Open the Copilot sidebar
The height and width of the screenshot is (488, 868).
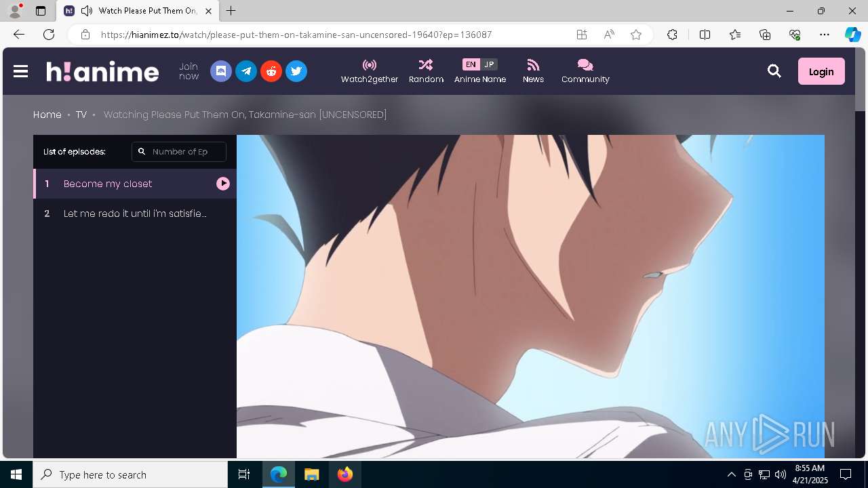point(853,35)
